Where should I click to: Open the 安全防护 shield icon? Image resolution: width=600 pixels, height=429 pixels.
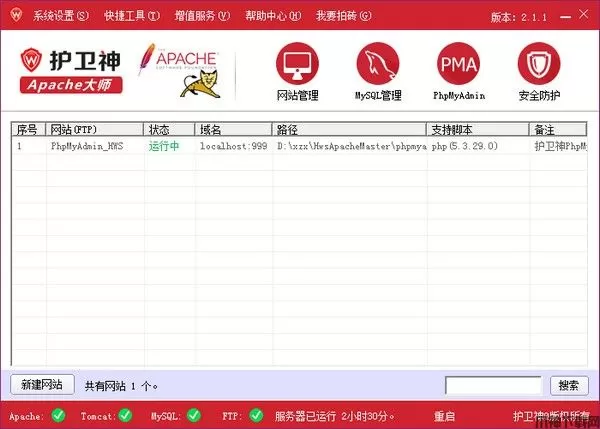point(539,64)
